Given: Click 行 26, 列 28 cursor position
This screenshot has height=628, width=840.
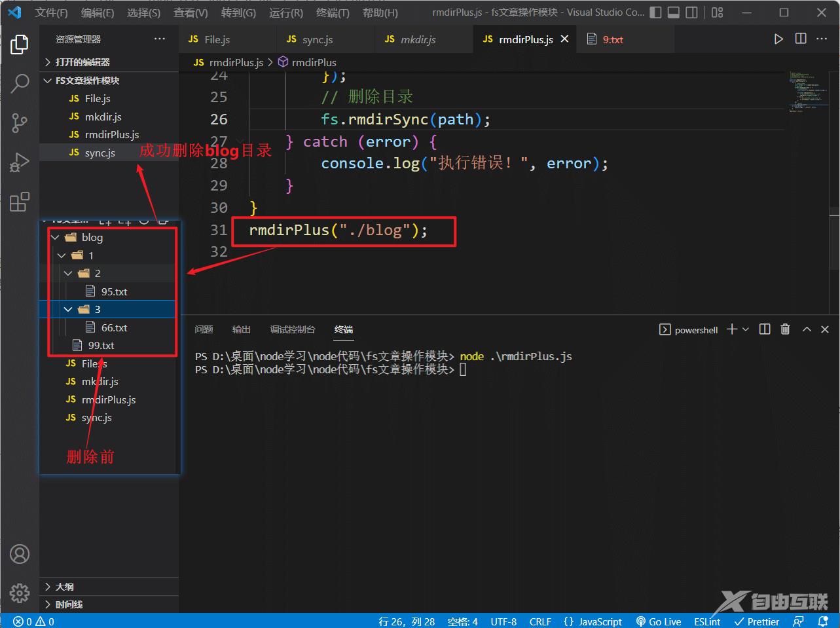Looking at the screenshot, I should tap(407, 621).
